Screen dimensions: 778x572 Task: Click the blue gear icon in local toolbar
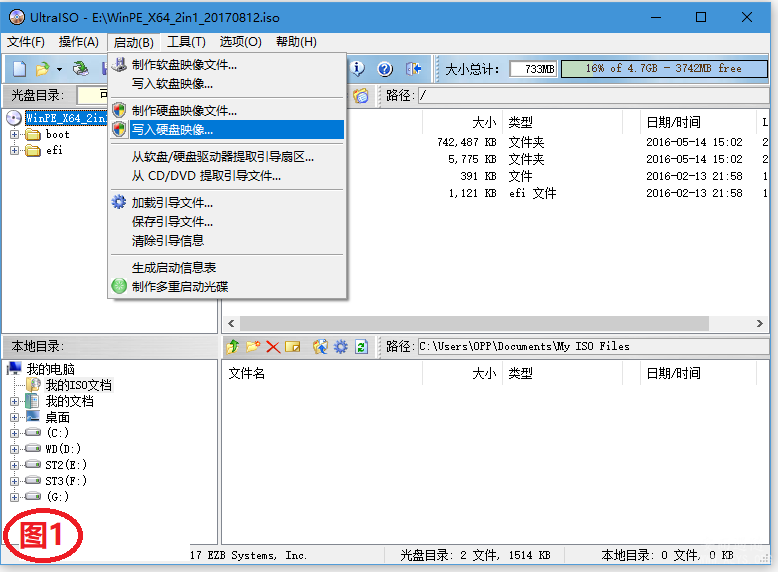tap(340, 346)
